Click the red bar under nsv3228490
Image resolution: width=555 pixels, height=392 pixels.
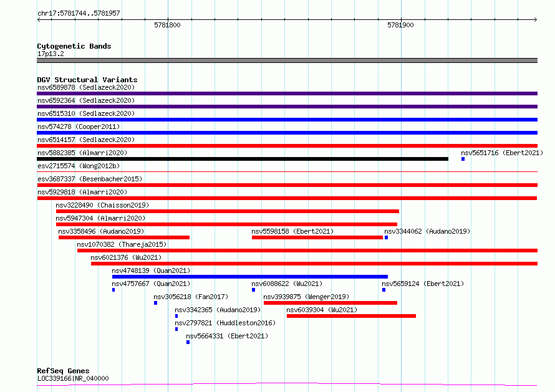(x=228, y=211)
